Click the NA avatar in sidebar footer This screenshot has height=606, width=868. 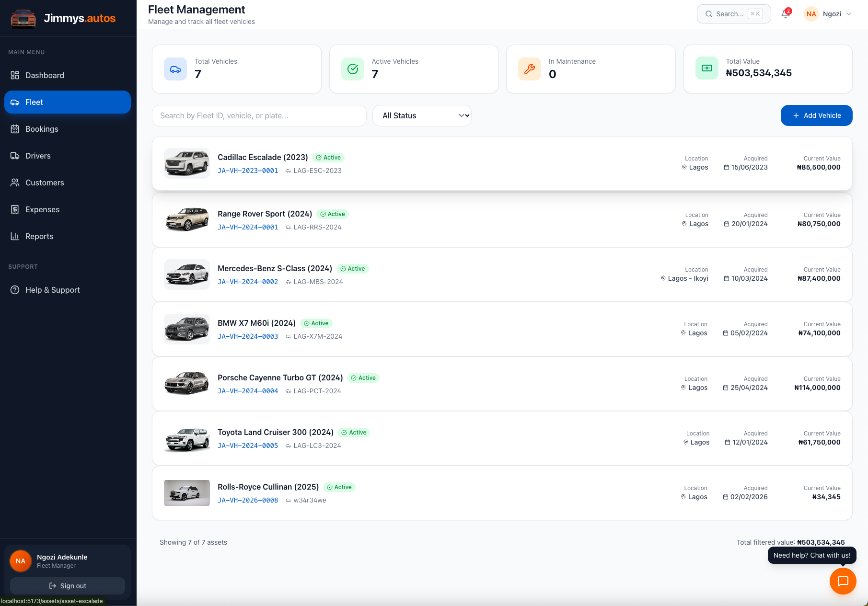[21, 561]
